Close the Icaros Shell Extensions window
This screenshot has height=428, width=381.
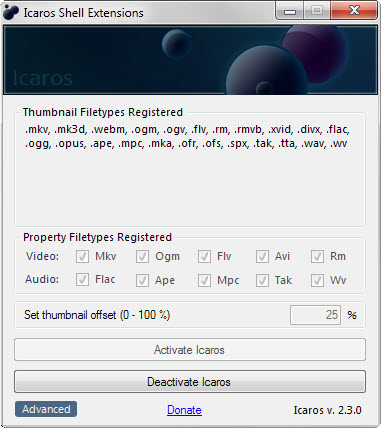(x=354, y=11)
